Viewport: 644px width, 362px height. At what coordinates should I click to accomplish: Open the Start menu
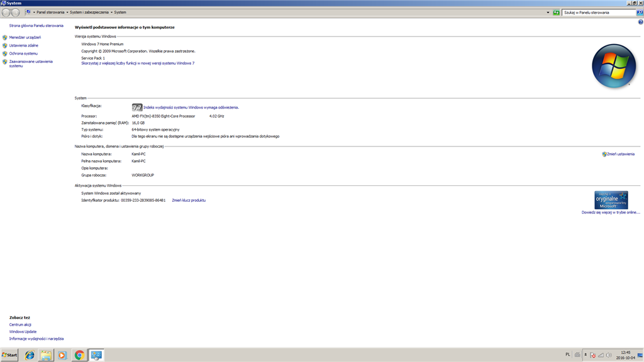[x=9, y=355]
